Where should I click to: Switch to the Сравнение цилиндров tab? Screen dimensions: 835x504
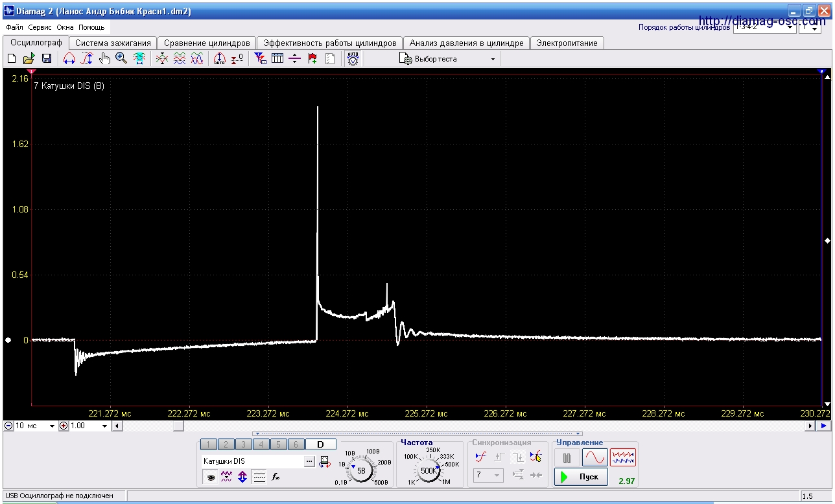coord(207,43)
